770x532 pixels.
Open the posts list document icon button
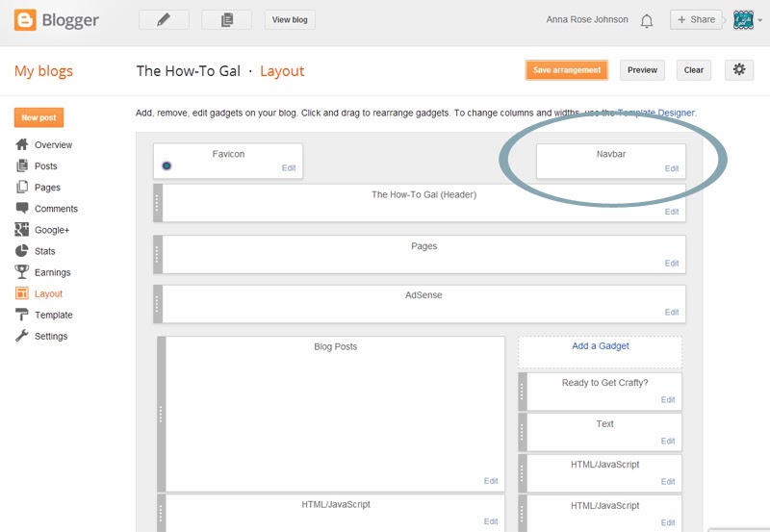(226, 19)
